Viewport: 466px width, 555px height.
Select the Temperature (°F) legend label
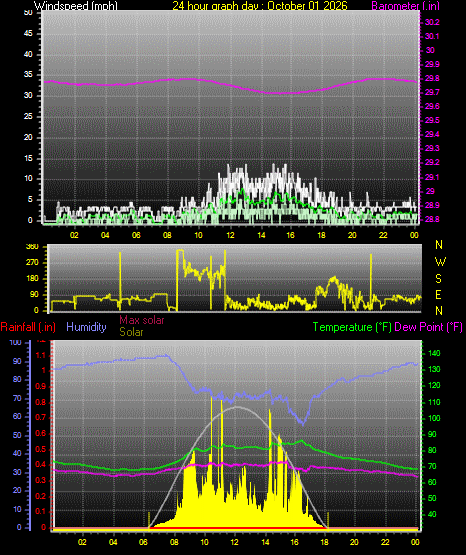click(x=352, y=327)
